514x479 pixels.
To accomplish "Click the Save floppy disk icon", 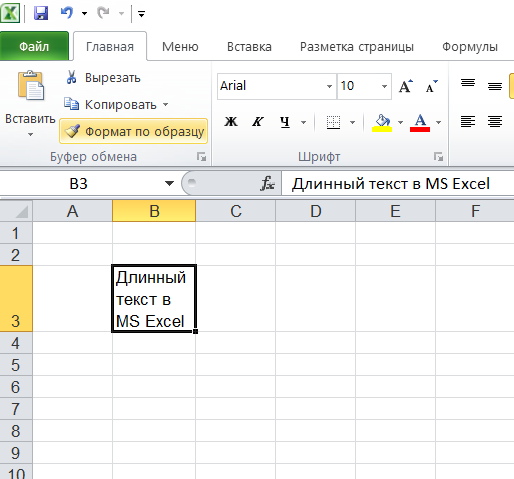I will point(41,13).
